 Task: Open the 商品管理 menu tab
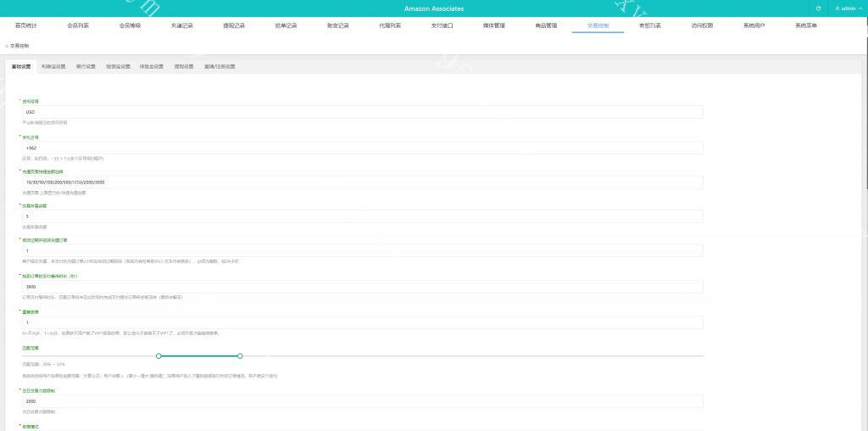546,25
